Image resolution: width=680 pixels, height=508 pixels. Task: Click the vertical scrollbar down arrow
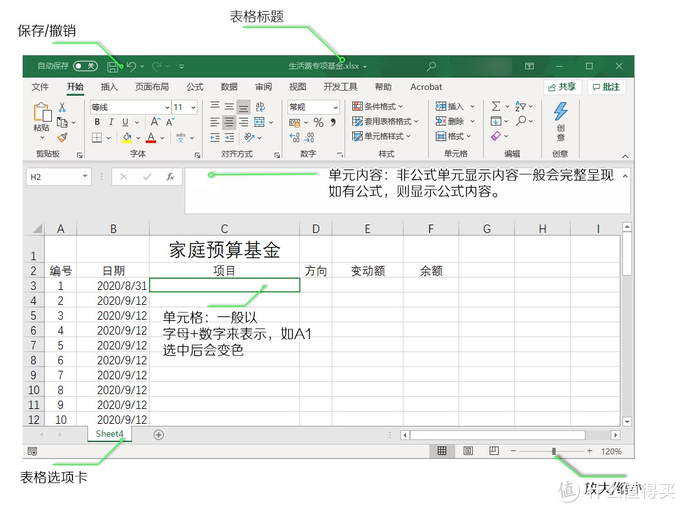627,421
